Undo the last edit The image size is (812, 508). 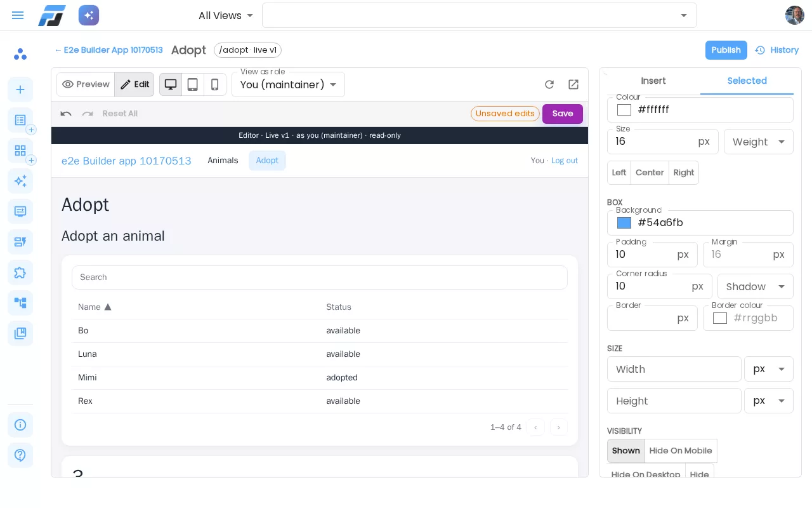point(66,114)
